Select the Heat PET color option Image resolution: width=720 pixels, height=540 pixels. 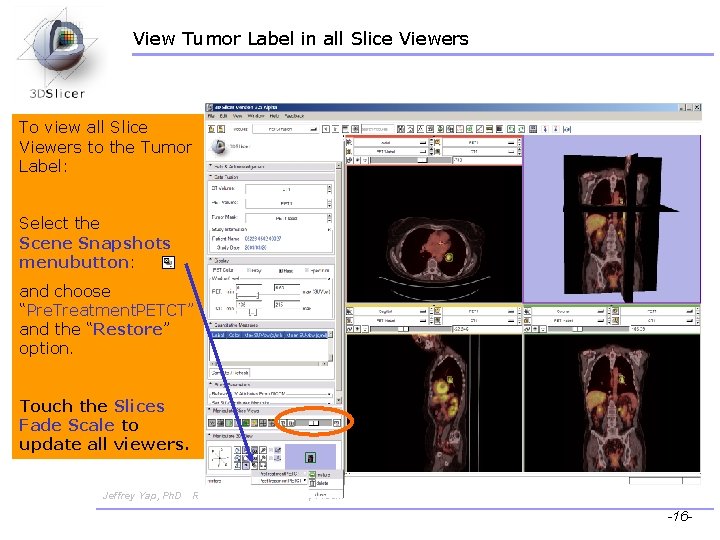(286, 270)
